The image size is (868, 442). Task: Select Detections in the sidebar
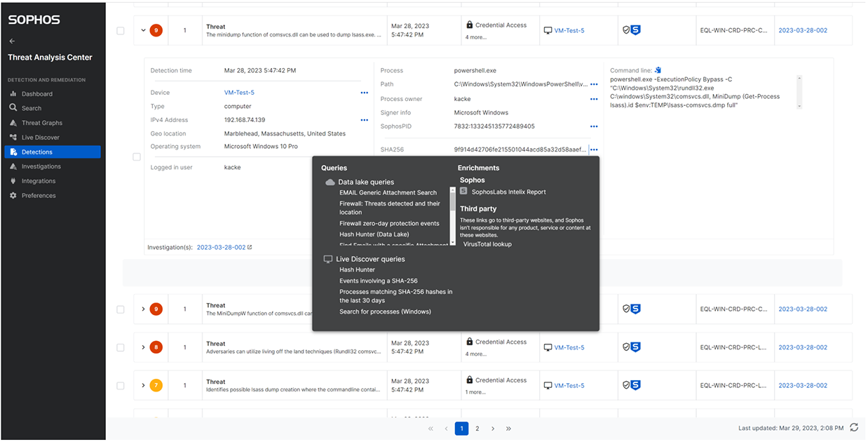[53, 152]
